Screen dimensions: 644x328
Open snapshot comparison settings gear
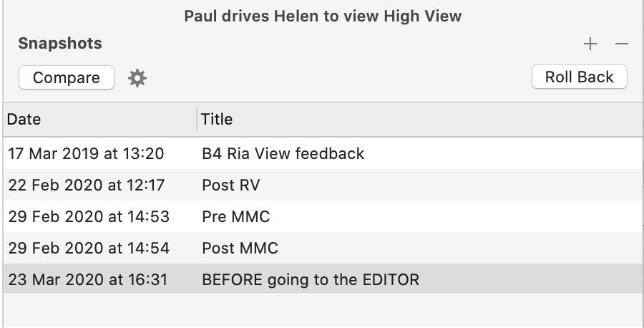click(x=137, y=77)
